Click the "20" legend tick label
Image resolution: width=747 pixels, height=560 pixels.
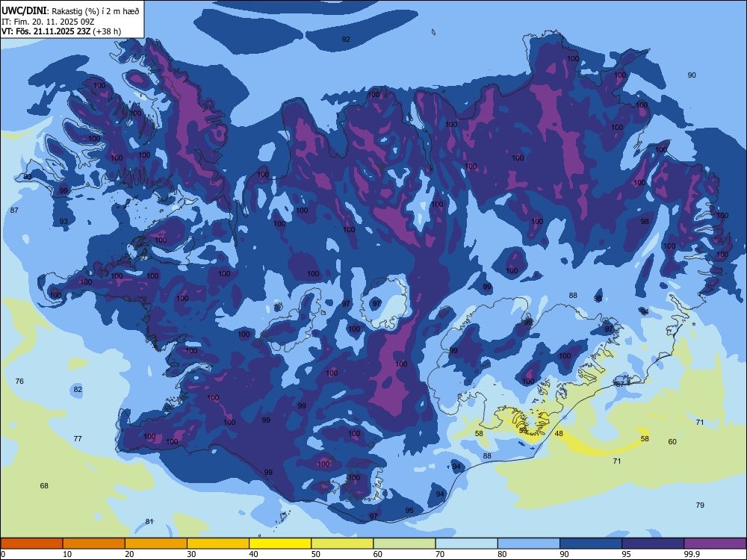pyautogui.click(x=129, y=554)
